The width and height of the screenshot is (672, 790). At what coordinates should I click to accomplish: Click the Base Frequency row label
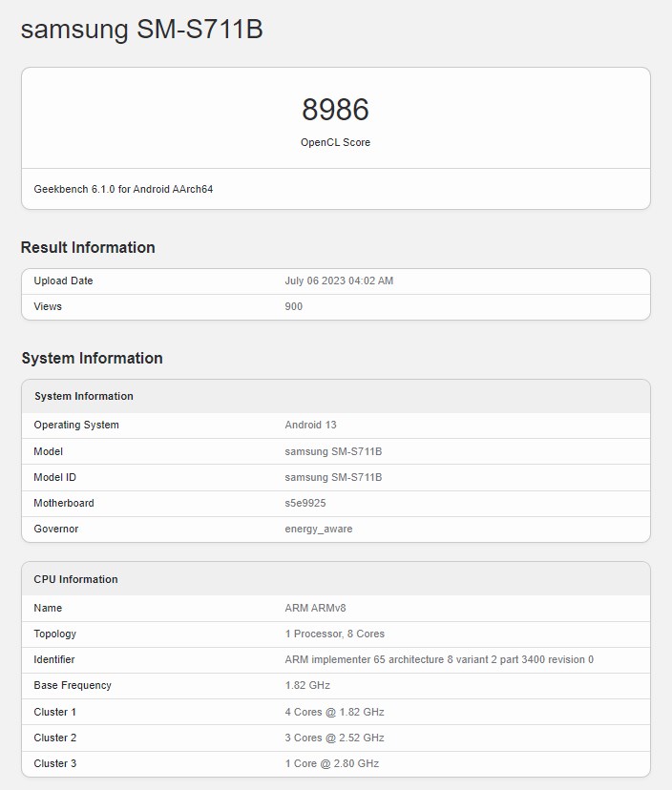[73, 685]
